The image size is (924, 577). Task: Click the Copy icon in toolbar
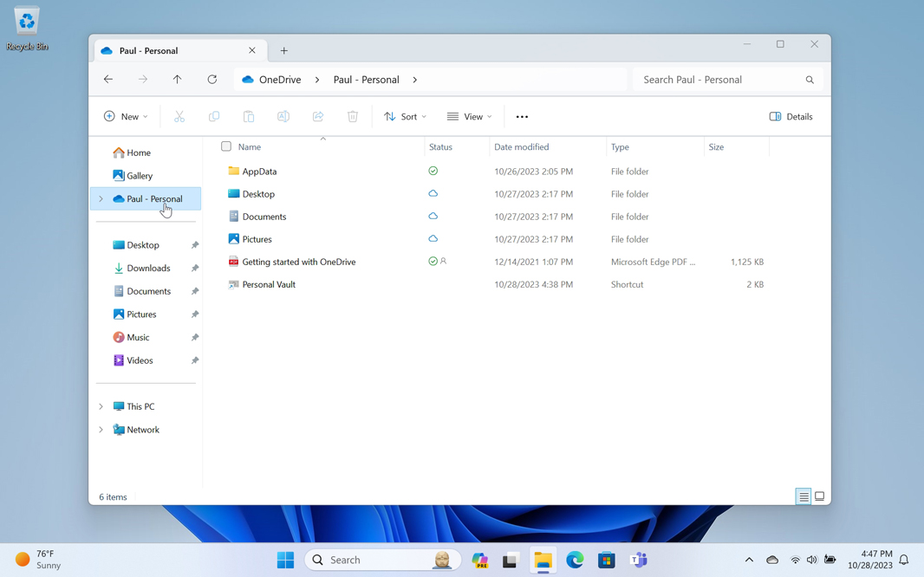point(214,117)
